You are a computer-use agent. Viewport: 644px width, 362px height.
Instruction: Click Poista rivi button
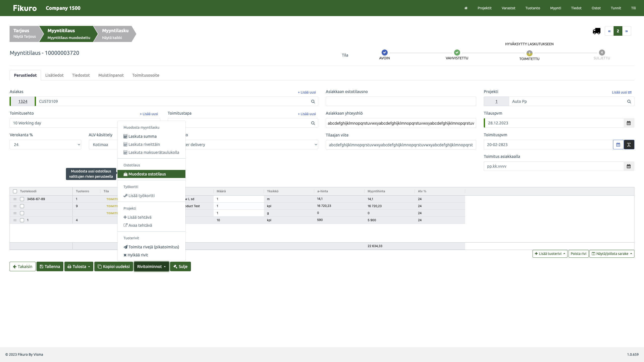578,254
